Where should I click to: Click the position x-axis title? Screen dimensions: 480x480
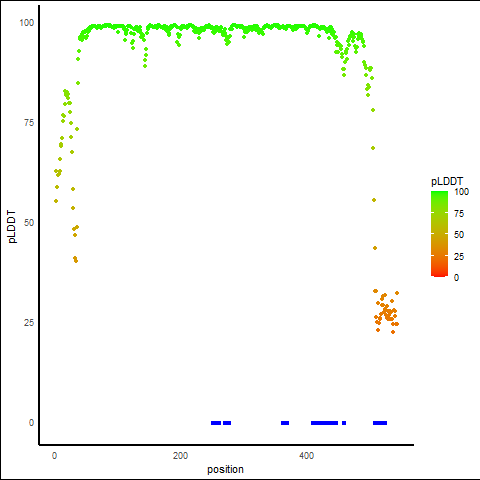click(225, 469)
